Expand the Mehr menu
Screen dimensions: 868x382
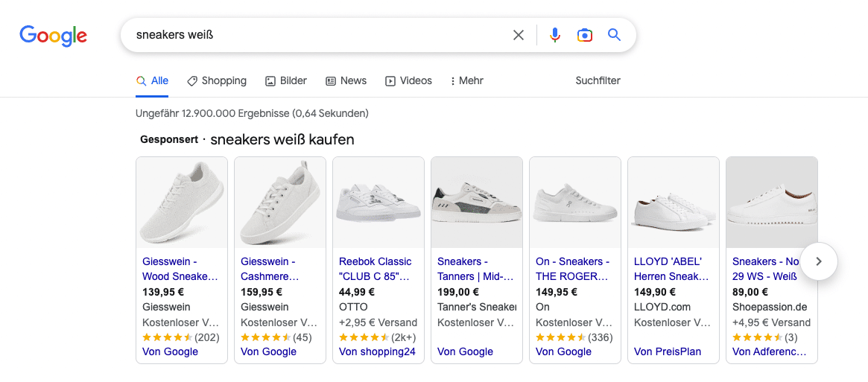pyautogui.click(x=467, y=80)
